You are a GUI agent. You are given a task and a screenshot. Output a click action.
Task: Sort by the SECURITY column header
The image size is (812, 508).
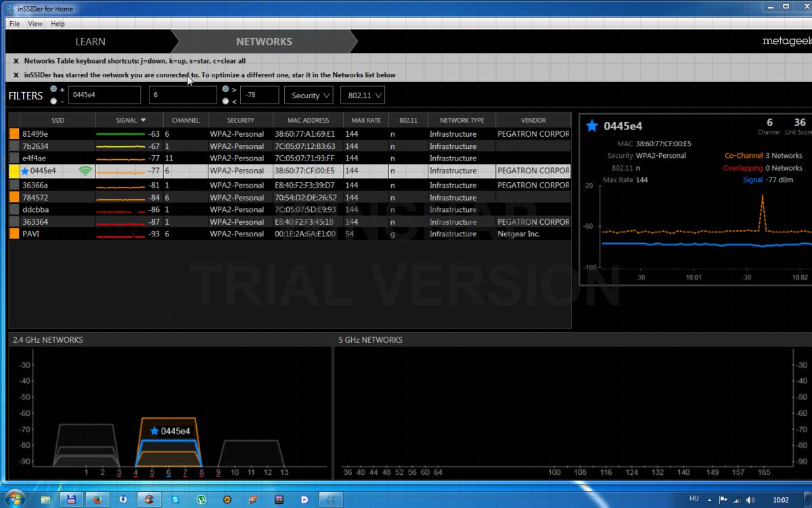tap(240, 120)
